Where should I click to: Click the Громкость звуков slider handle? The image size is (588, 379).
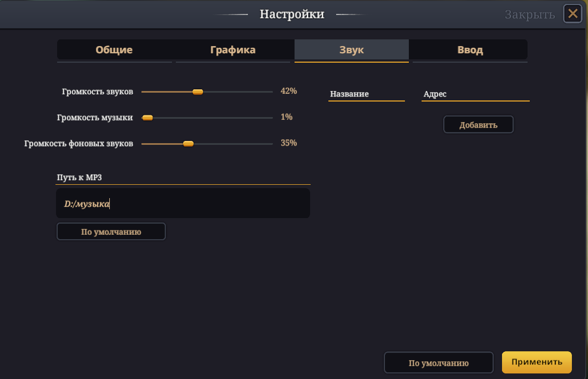click(x=197, y=92)
